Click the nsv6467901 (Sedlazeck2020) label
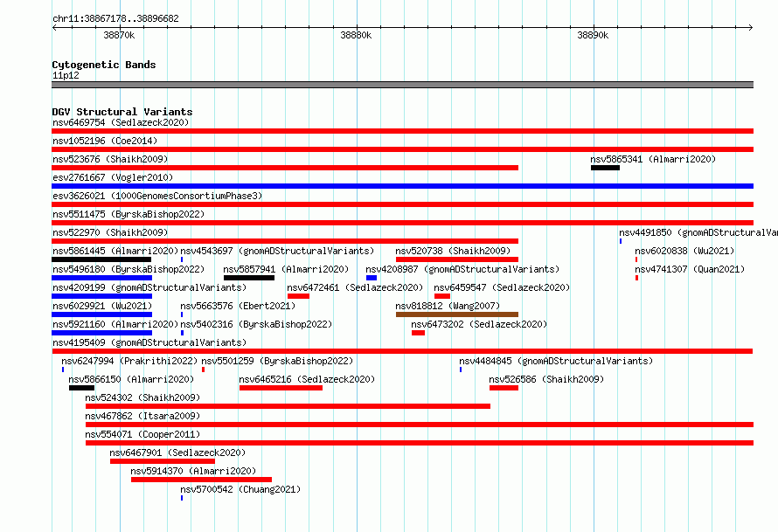This screenshot has width=778, height=532. click(177, 453)
